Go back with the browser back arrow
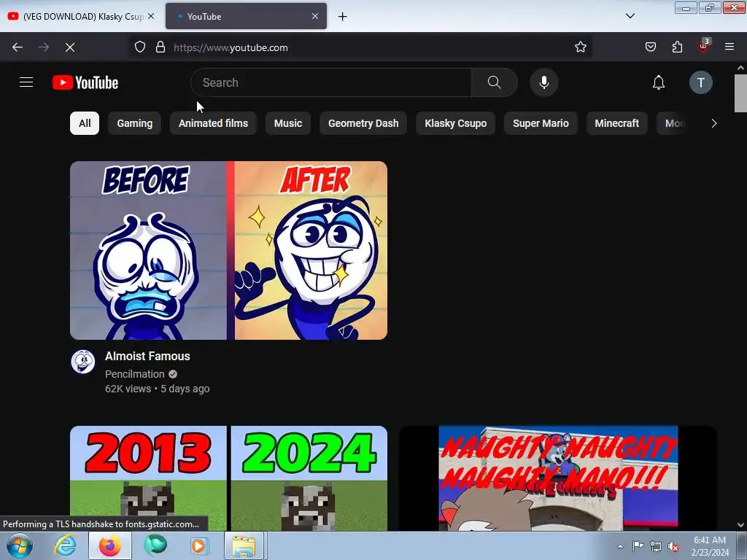747x560 pixels. tap(18, 47)
